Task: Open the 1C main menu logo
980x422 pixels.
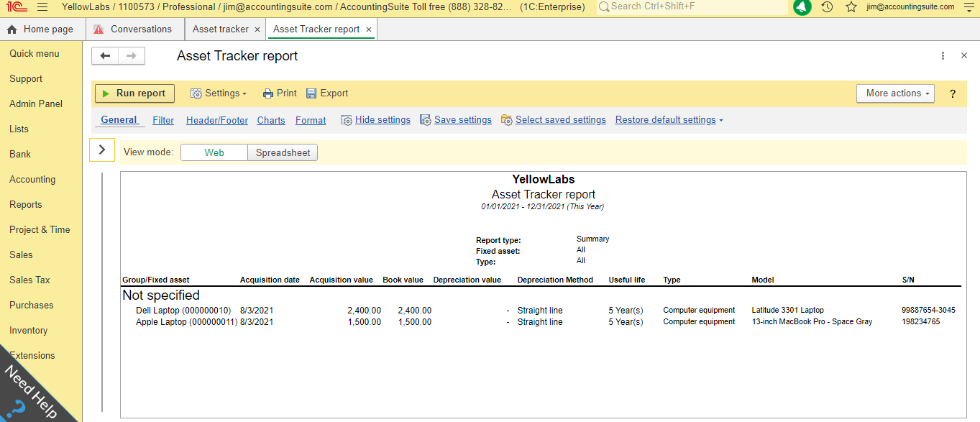Action: click(17, 7)
